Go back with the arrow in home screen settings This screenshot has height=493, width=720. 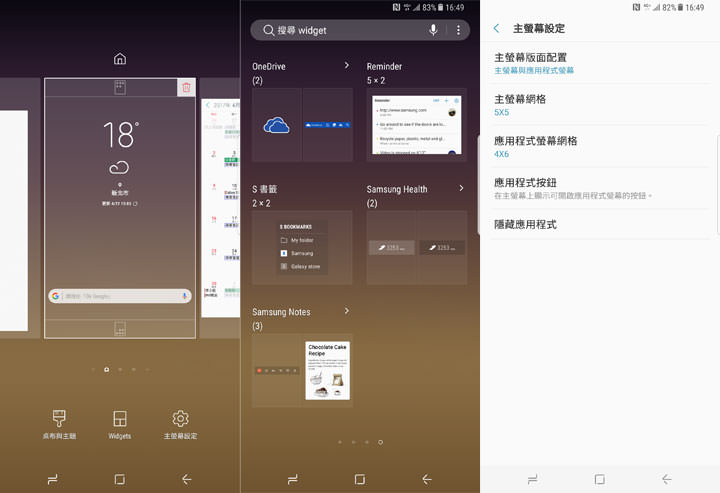[496, 28]
